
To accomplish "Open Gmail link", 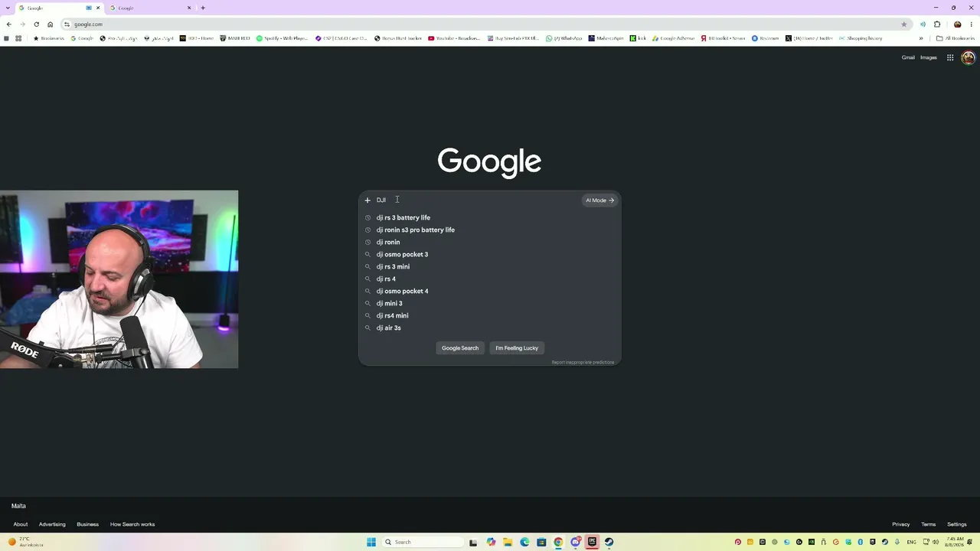I will (x=908, y=57).
